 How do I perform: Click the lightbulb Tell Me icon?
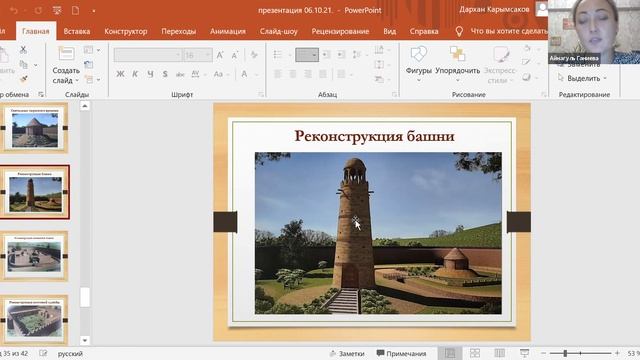[459, 31]
